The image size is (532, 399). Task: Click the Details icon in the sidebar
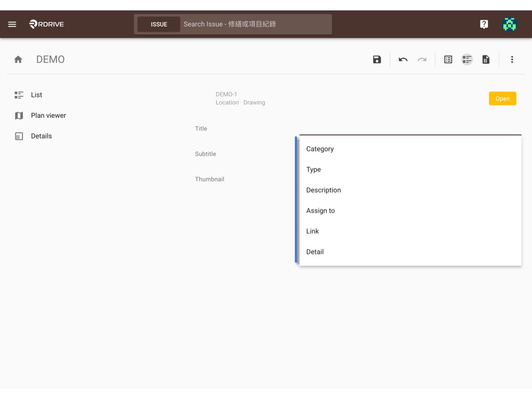tap(19, 136)
